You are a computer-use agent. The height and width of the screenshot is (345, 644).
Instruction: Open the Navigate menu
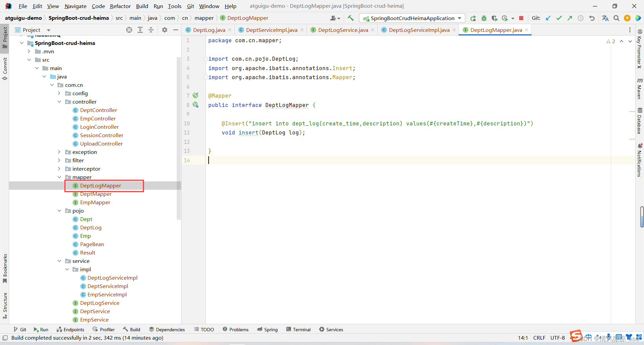(75, 6)
